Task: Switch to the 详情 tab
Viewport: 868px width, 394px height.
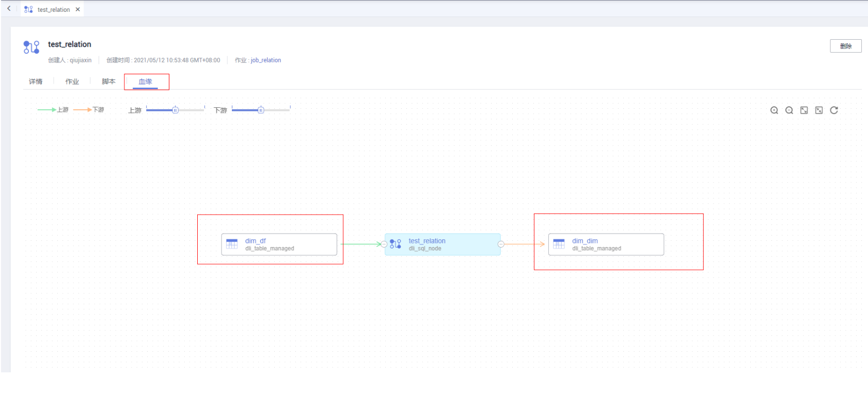Action: 36,81
